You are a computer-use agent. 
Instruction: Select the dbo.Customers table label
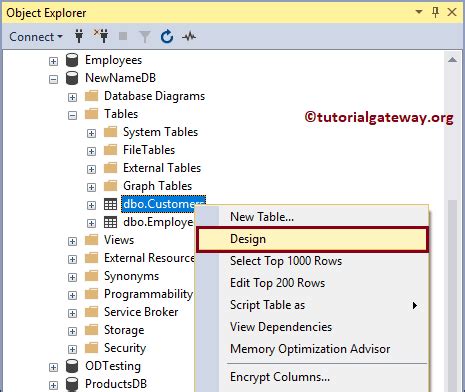[x=163, y=204]
